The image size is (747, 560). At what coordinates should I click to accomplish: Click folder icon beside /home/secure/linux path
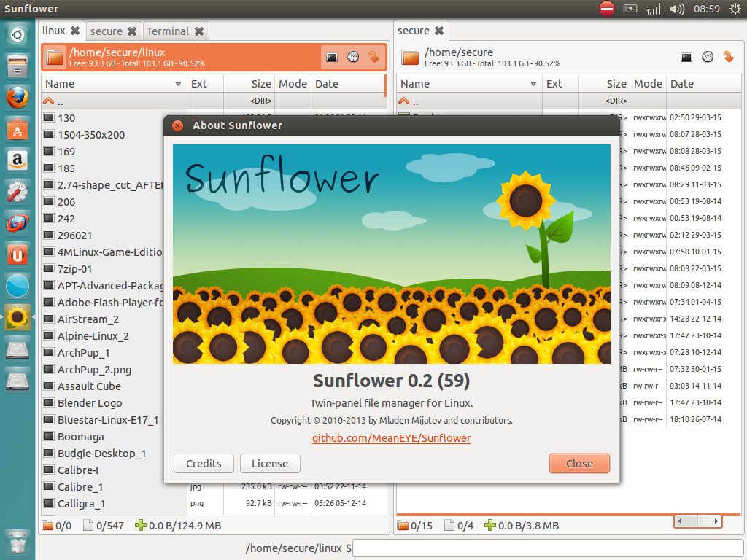point(55,57)
